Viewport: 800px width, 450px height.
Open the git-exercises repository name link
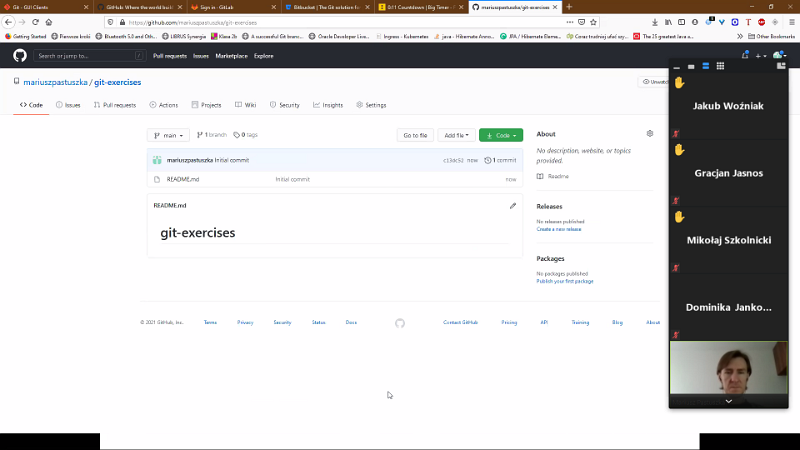pos(117,82)
